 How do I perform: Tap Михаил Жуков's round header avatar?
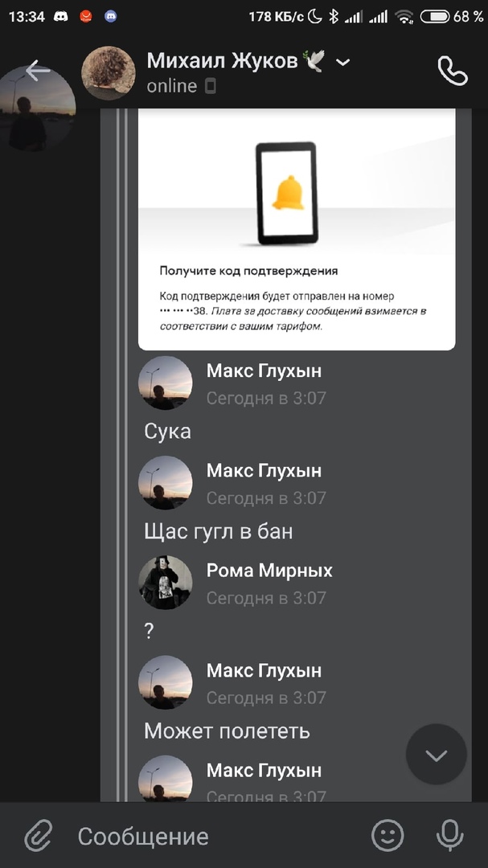click(x=109, y=72)
